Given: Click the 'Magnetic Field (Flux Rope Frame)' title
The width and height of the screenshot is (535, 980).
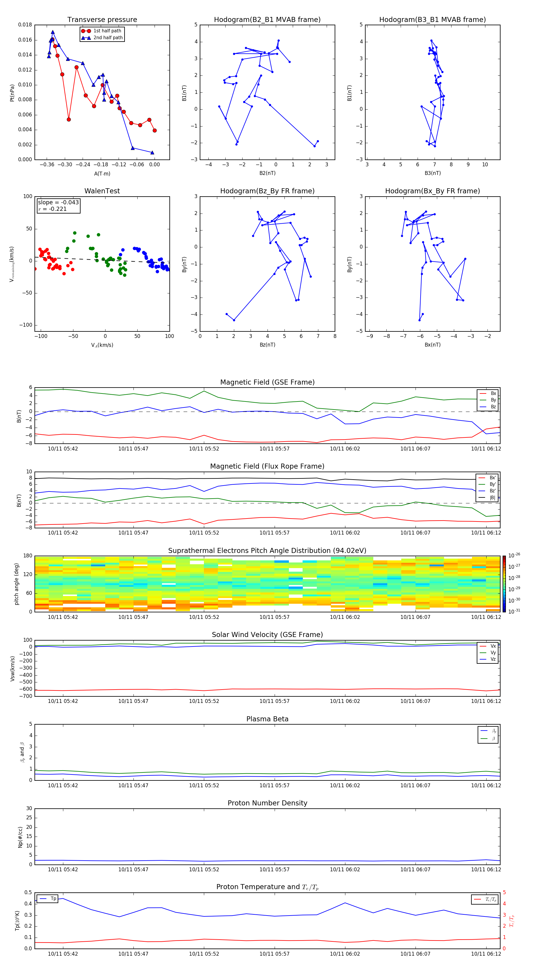Looking at the screenshot, I should (267, 467).
